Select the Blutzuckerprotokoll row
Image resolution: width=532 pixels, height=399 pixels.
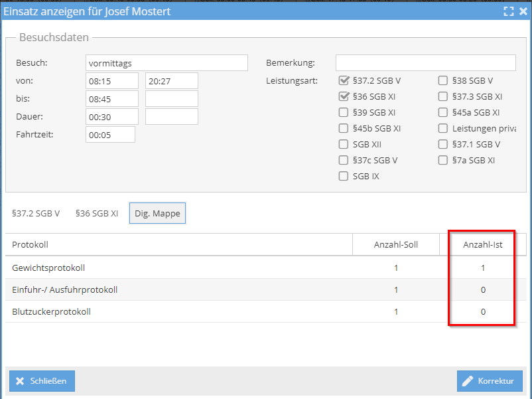pyautogui.click(x=51, y=311)
